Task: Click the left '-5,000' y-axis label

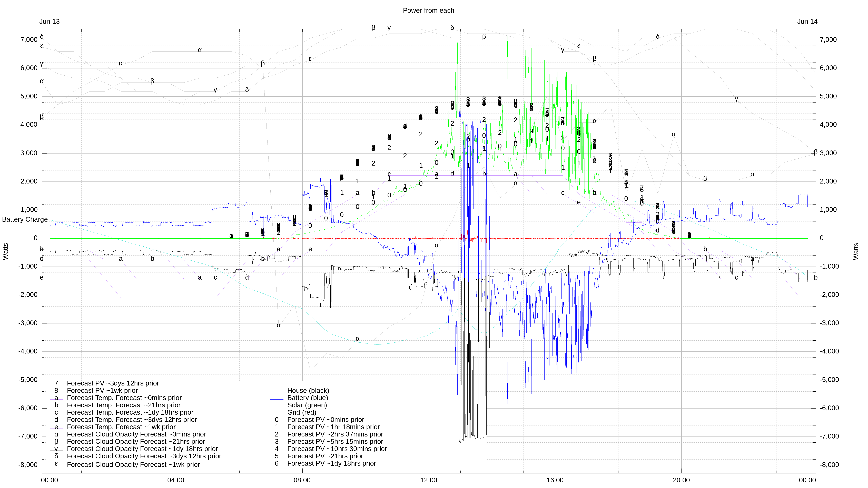Action: (28, 380)
